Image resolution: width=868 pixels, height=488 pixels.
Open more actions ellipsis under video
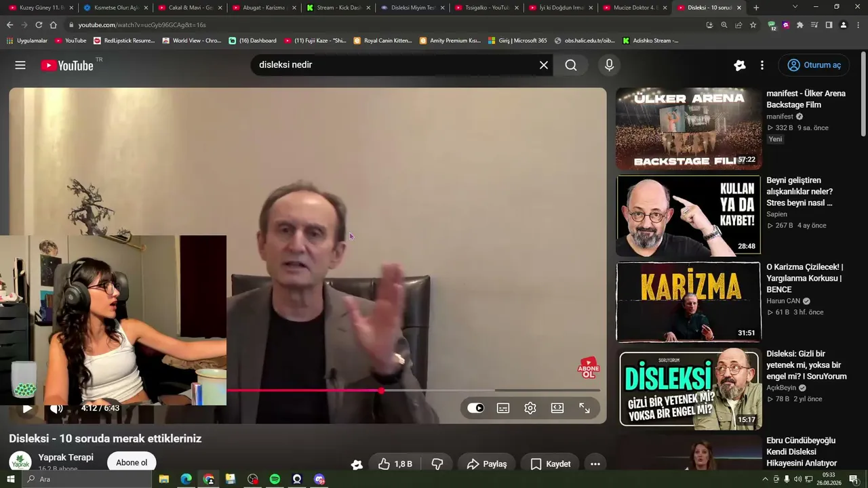(595, 464)
